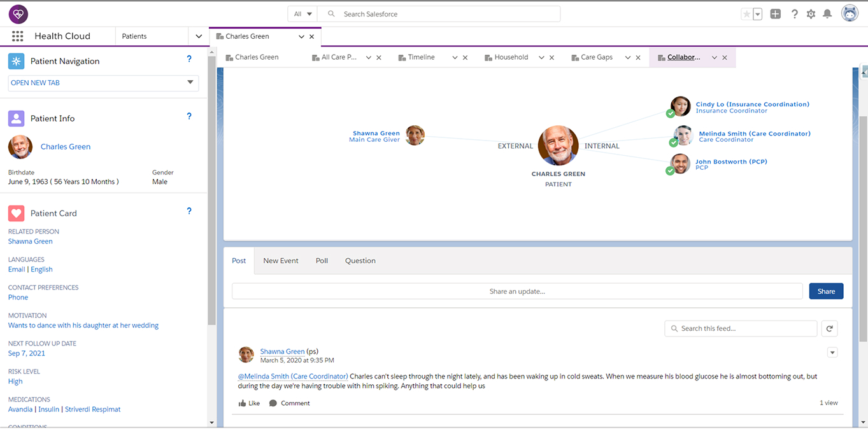
Task: Click the Like thumbs-up on Shawna's post
Action: [249, 403]
